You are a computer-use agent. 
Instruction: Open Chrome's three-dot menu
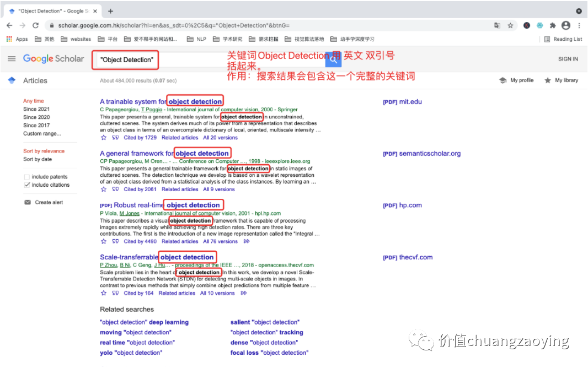pos(579,25)
